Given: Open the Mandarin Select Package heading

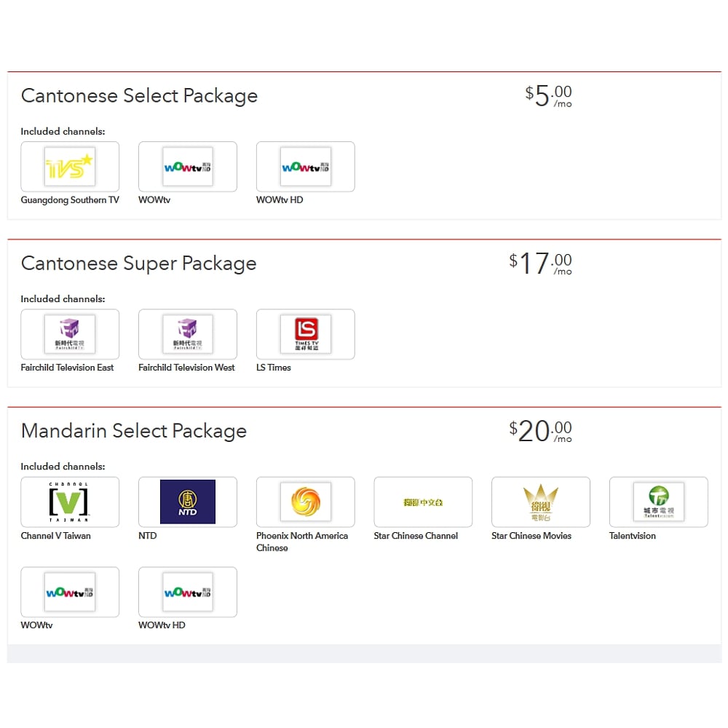Looking at the screenshot, I should click(x=134, y=431).
